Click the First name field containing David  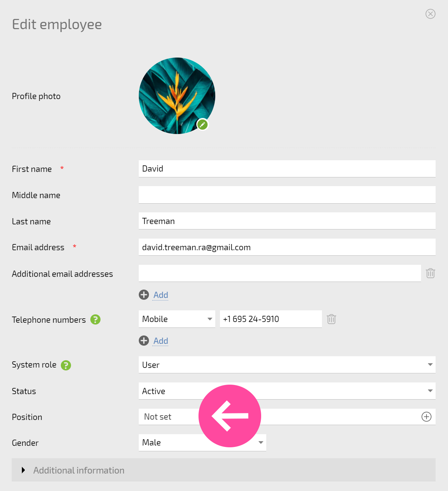(287, 169)
